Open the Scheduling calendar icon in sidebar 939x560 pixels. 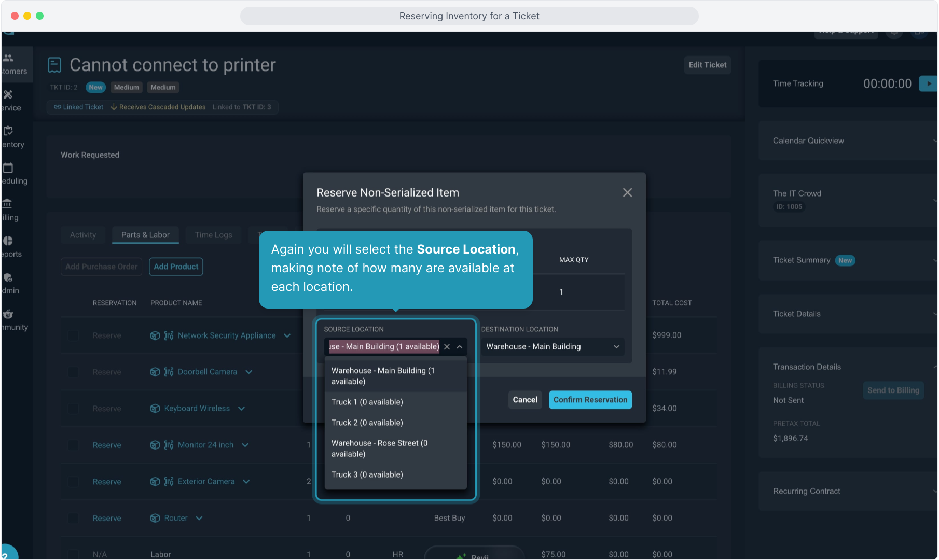coord(8,168)
